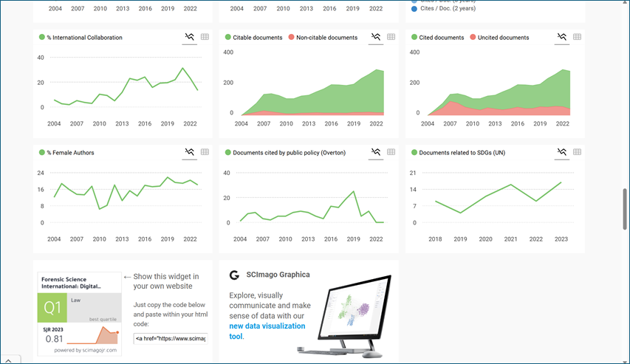Show % International Collaboration data as table

(x=205, y=37)
